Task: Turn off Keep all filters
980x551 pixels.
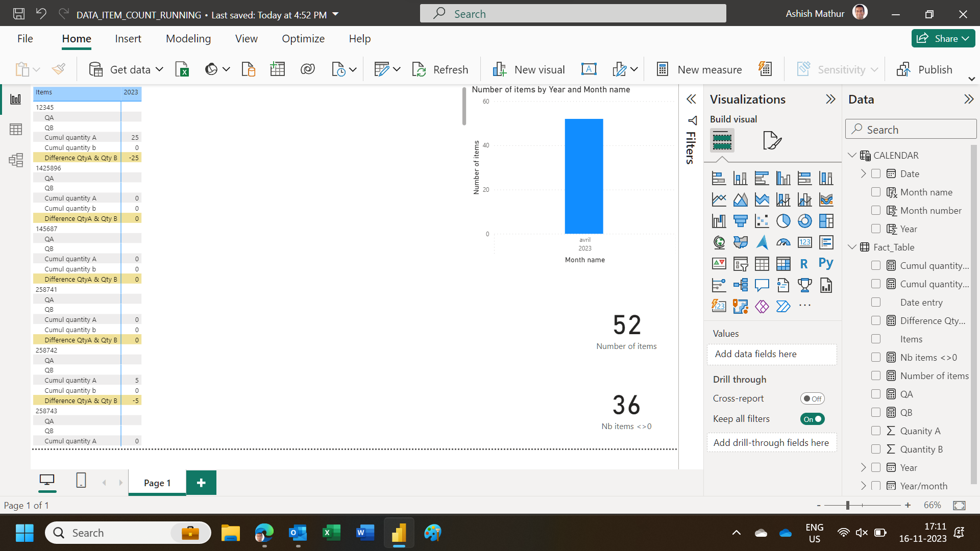Action: click(812, 419)
